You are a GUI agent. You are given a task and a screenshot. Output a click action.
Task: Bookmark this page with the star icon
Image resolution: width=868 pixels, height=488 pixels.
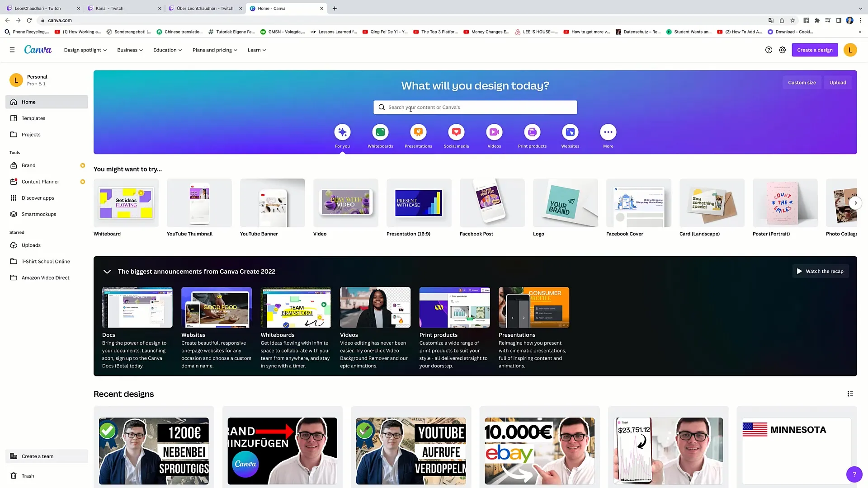(x=793, y=20)
